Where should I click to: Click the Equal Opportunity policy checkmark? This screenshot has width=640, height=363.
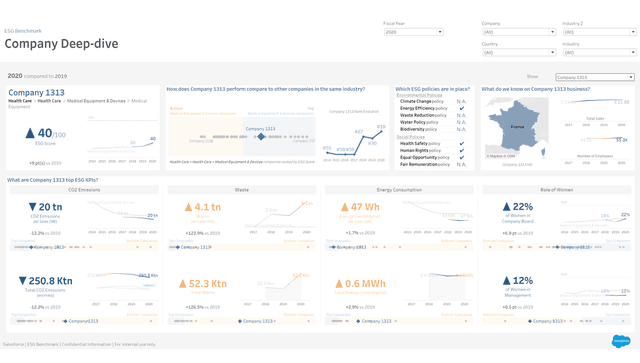pos(462,158)
